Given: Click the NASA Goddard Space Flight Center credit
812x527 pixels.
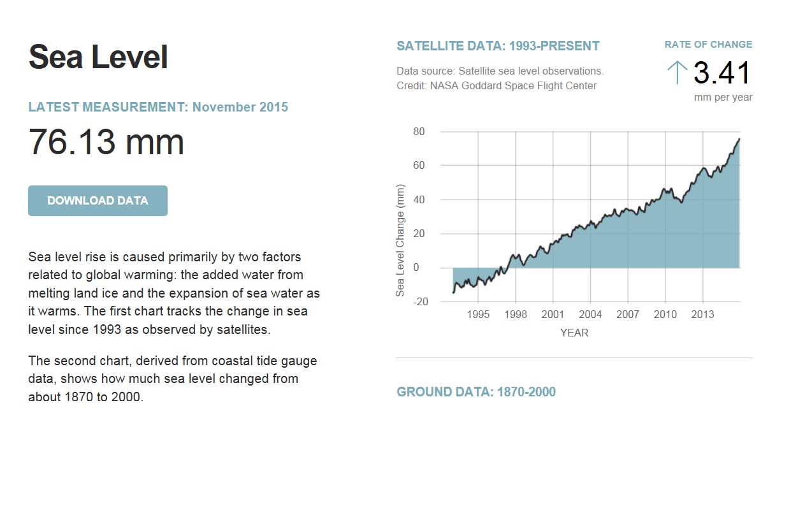Looking at the screenshot, I should pos(497,85).
